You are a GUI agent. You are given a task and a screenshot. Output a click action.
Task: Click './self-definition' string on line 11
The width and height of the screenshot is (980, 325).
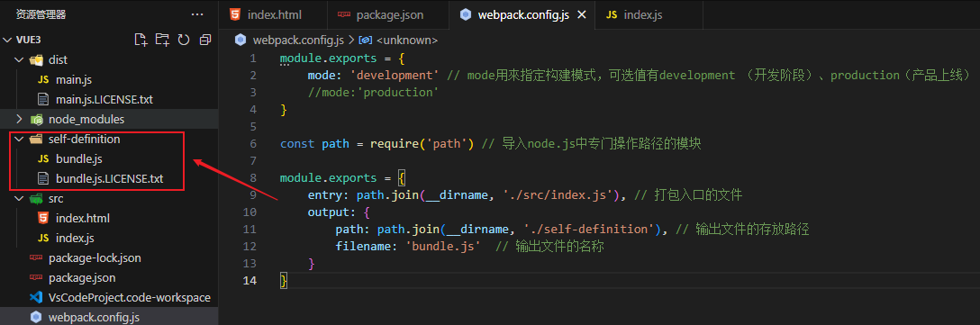pos(589,229)
